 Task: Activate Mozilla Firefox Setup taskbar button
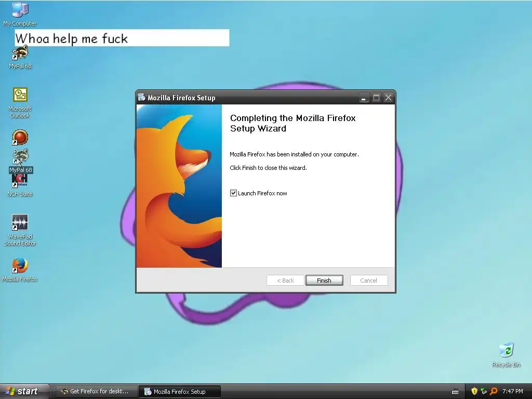click(180, 392)
